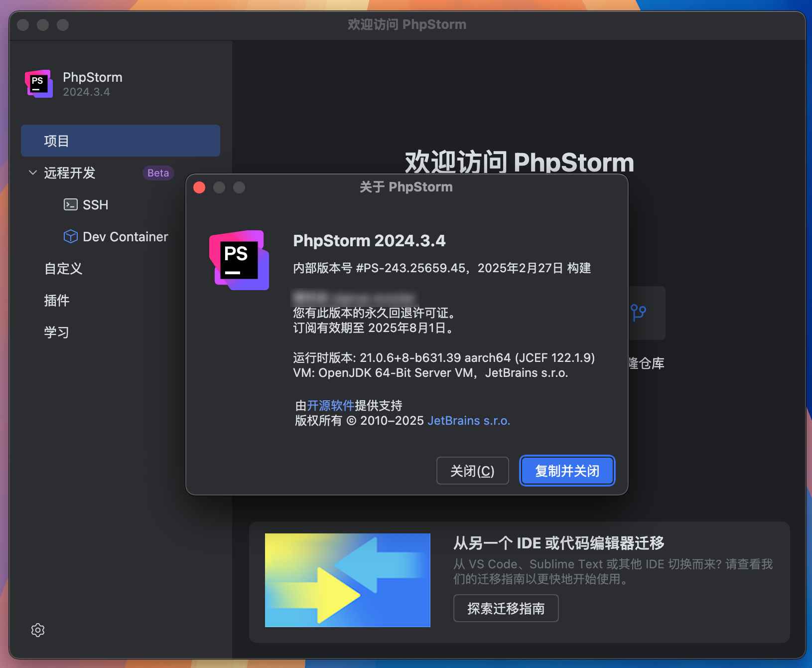Click the 订阅有效期至 2025年8月1日 text
This screenshot has width=812, height=668.
pyautogui.click(x=373, y=328)
